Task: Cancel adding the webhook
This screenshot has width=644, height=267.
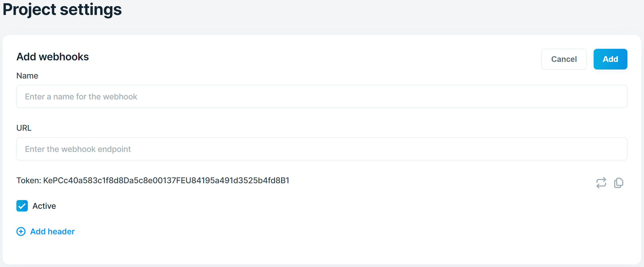Action: point(564,59)
